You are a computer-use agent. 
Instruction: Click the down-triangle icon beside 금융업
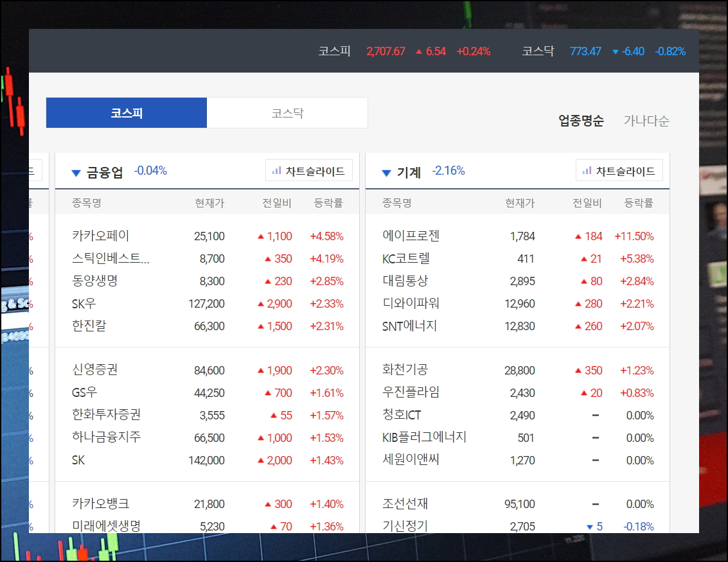[76, 173]
